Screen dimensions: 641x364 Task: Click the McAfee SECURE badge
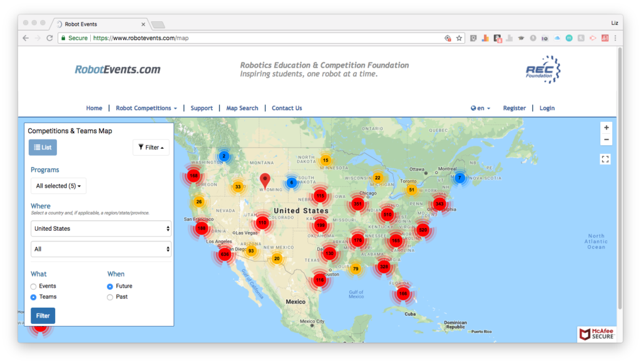(595, 333)
